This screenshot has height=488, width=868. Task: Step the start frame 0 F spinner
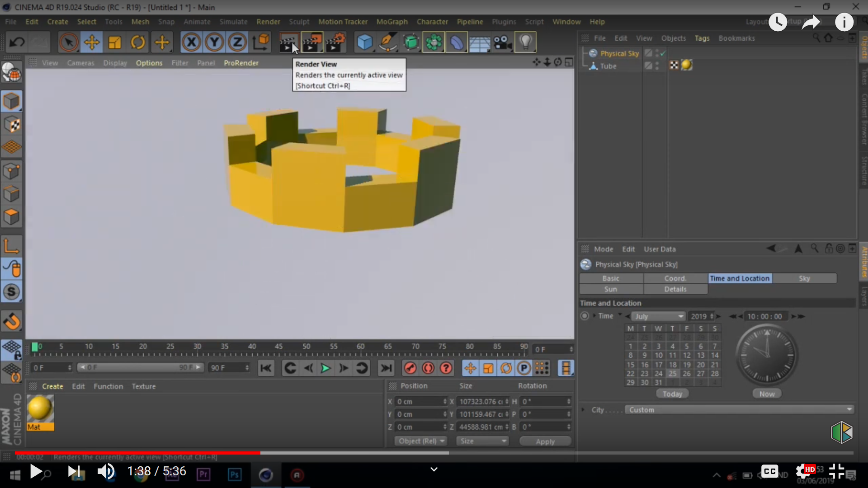[70, 368]
